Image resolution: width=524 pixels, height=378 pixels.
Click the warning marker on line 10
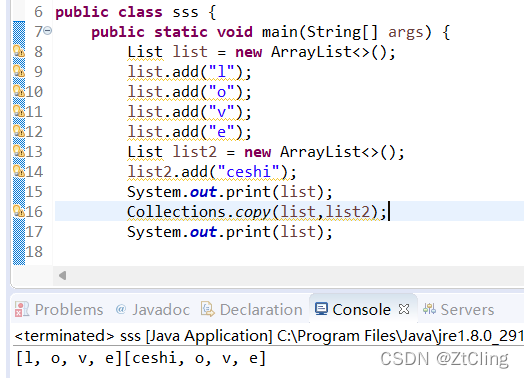click(x=19, y=91)
